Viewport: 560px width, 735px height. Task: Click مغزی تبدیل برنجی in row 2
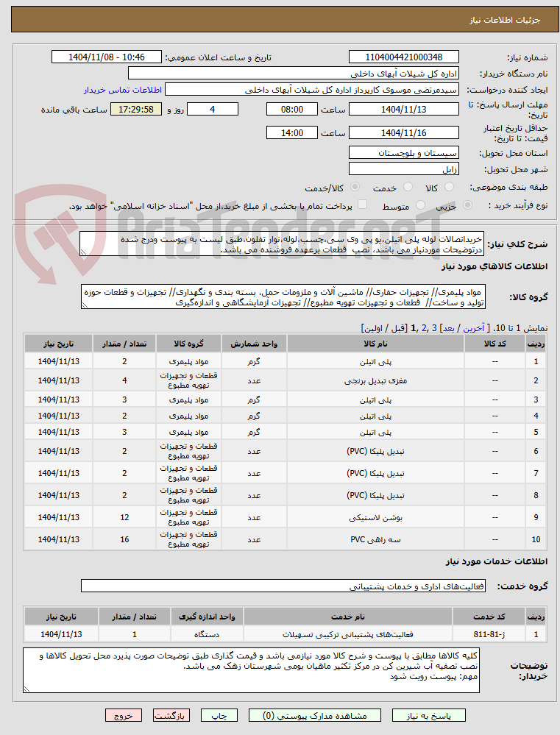tap(376, 380)
